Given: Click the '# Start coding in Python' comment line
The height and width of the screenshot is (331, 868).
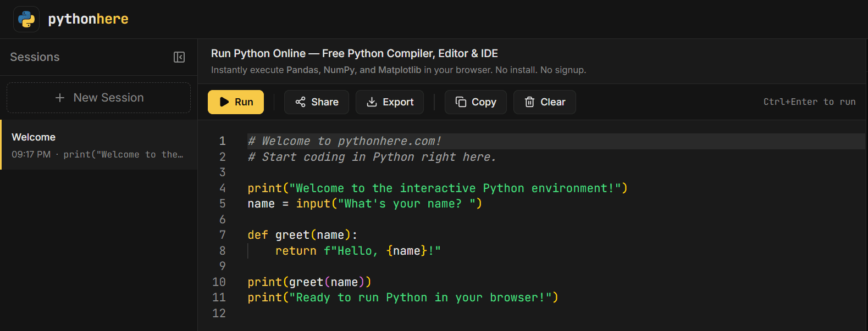Looking at the screenshot, I should click(x=372, y=157).
